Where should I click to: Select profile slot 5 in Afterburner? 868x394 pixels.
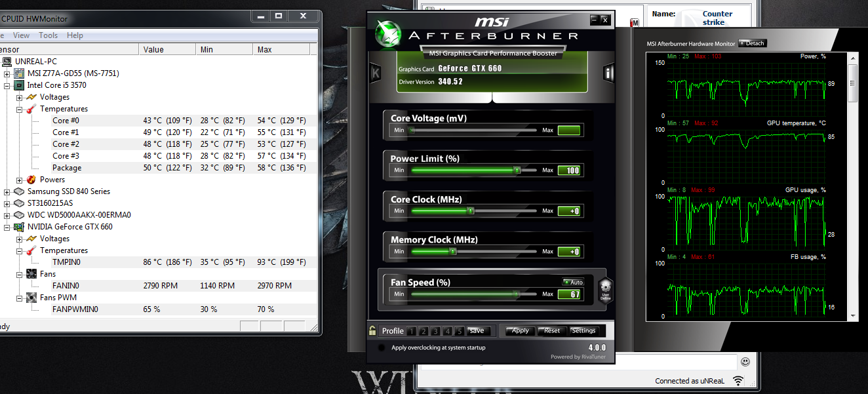[x=460, y=331]
